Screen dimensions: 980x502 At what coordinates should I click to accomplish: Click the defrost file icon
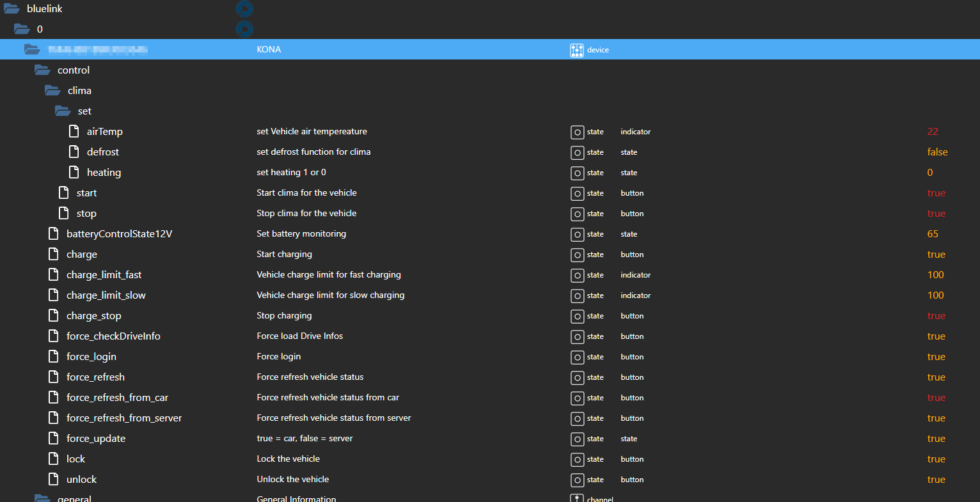coord(74,152)
